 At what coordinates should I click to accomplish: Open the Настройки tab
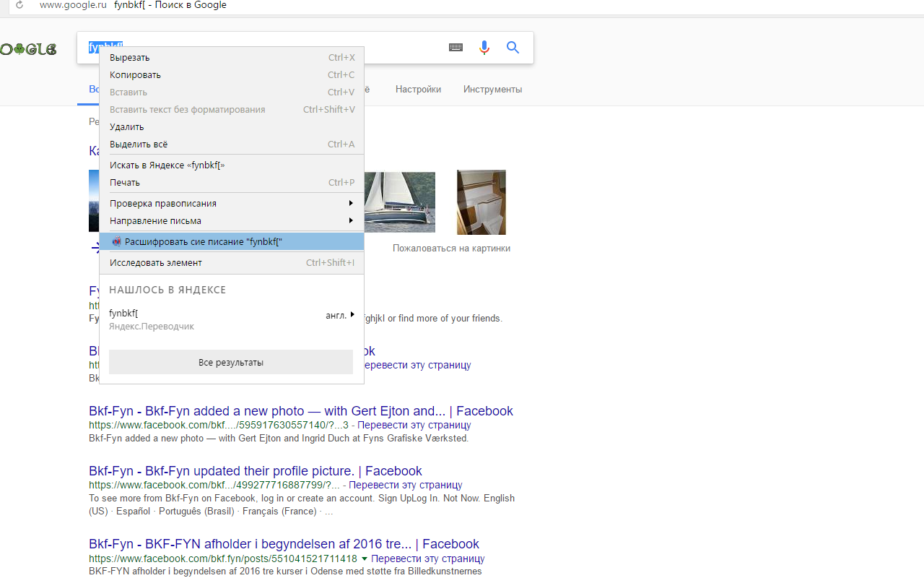click(x=418, y=90)
